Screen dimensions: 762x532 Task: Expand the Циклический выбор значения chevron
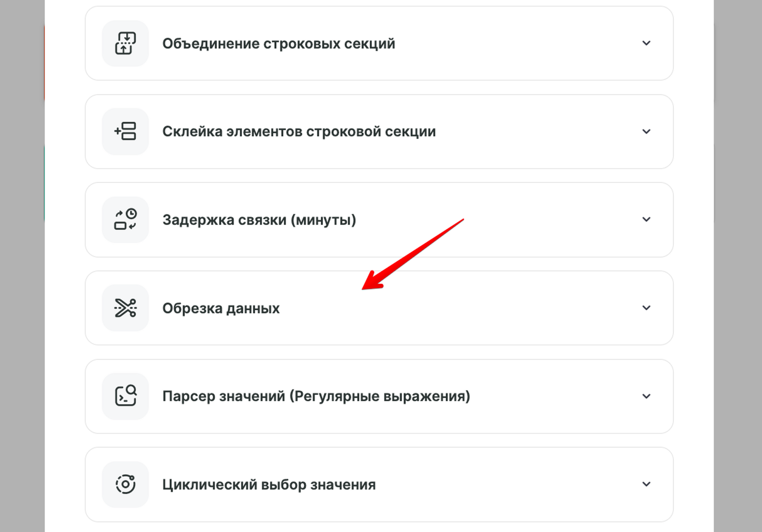(646, 484)
